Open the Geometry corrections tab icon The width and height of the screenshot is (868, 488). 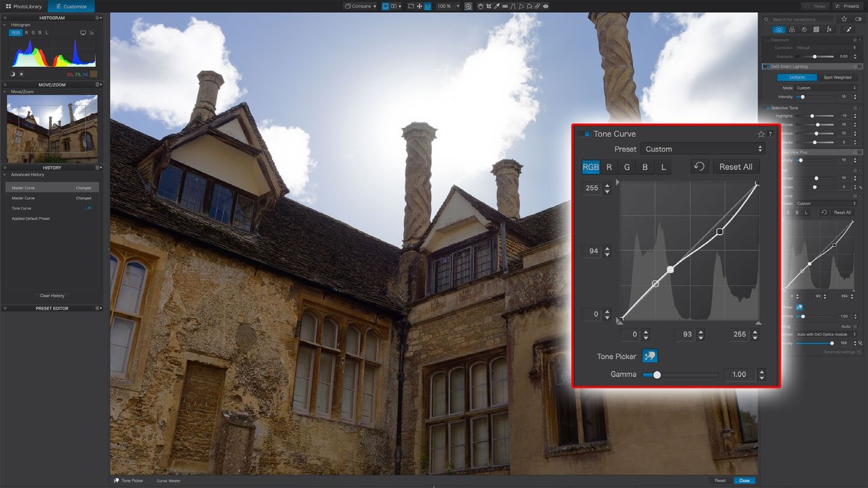coord(816,29)
